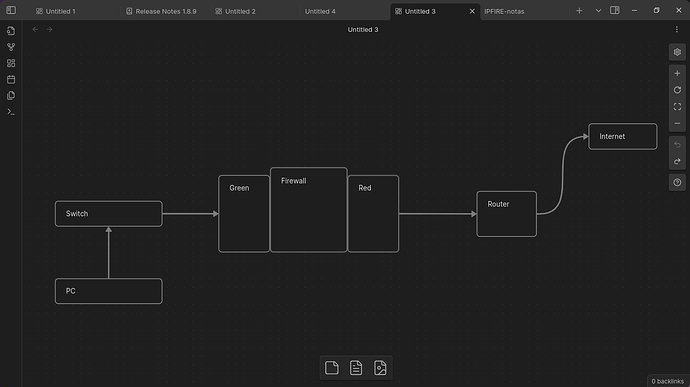The width and height of the screenshot is (690, 387).
Task: Zoom in on the canvas
Action: point(677,74)
